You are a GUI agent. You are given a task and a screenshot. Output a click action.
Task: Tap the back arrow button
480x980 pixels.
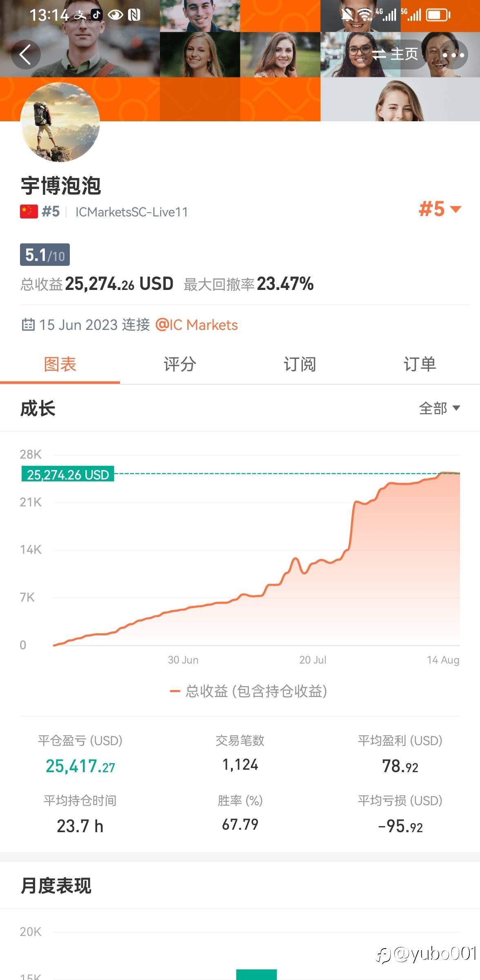coord(26,55)
